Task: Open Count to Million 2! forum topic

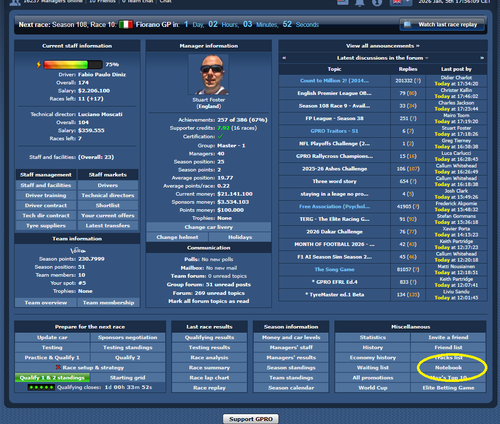Action: (x=334, y=81)
